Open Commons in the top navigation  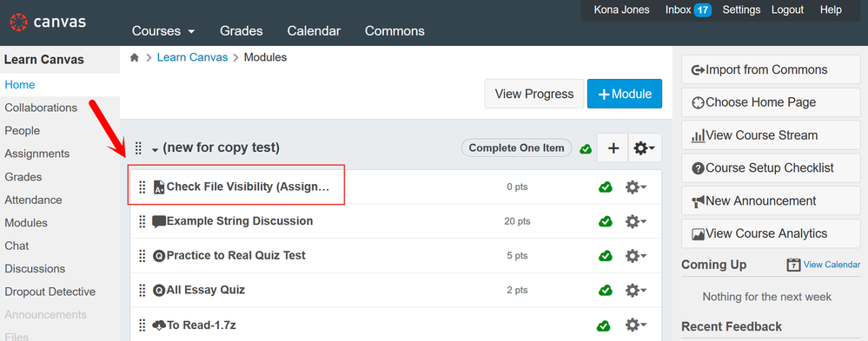394,31
